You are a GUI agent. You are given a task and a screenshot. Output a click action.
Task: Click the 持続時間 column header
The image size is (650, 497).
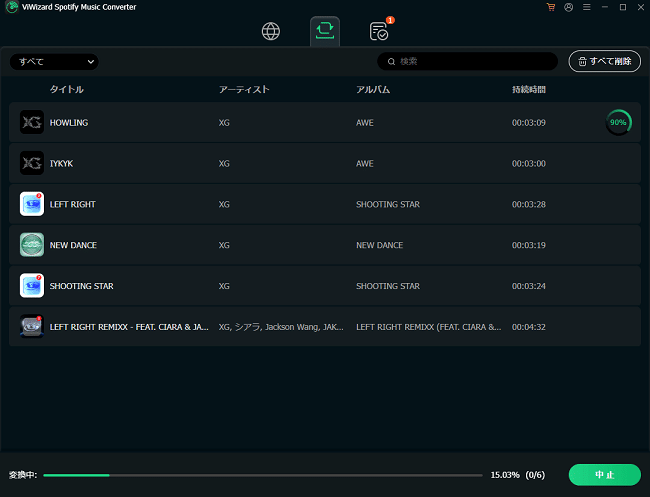pos(529,89)
